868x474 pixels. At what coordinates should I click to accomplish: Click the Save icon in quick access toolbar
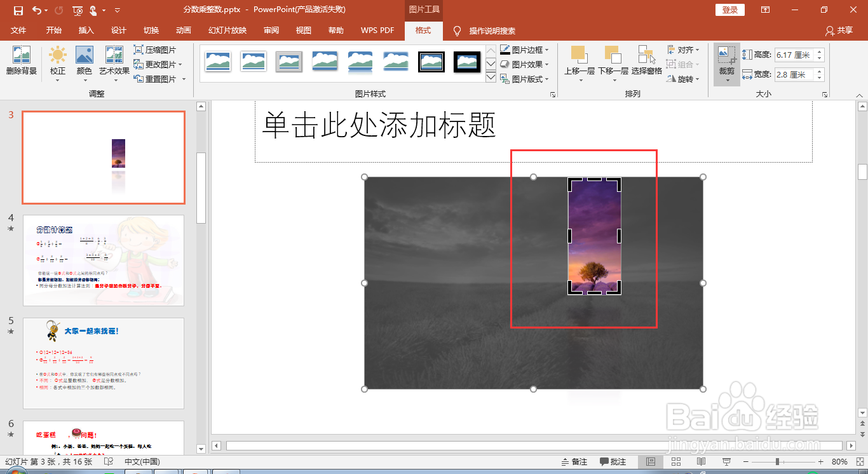pyautogui.click(x=18, y=10)
